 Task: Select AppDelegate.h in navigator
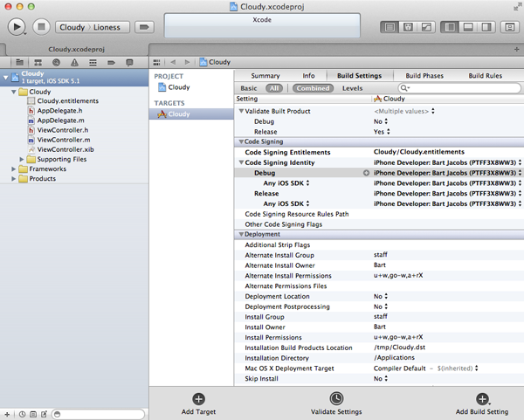[59, 111]
